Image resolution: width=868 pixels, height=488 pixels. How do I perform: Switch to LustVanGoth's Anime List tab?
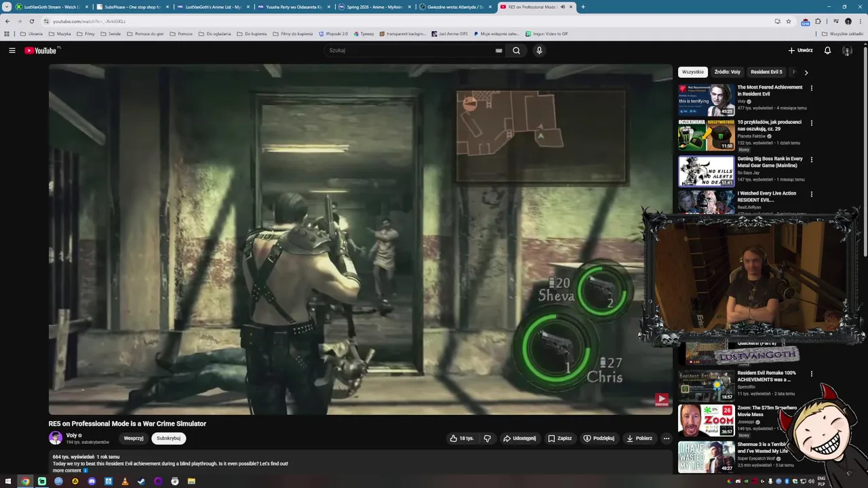(212, 7)
